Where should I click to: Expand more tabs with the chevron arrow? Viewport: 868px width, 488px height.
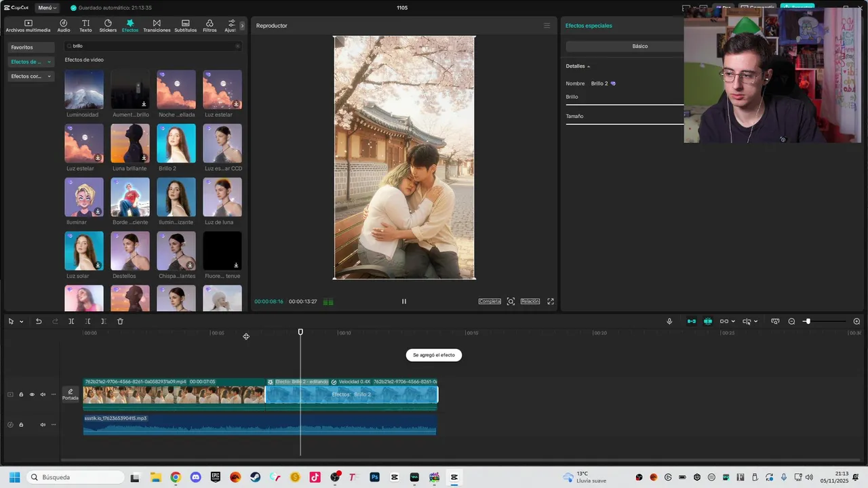point(242,26)
